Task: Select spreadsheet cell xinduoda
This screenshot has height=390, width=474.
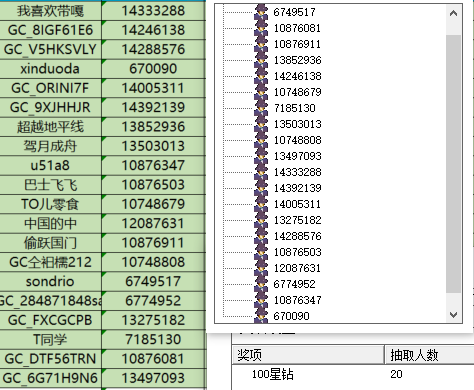Action: tap(50, 69)
